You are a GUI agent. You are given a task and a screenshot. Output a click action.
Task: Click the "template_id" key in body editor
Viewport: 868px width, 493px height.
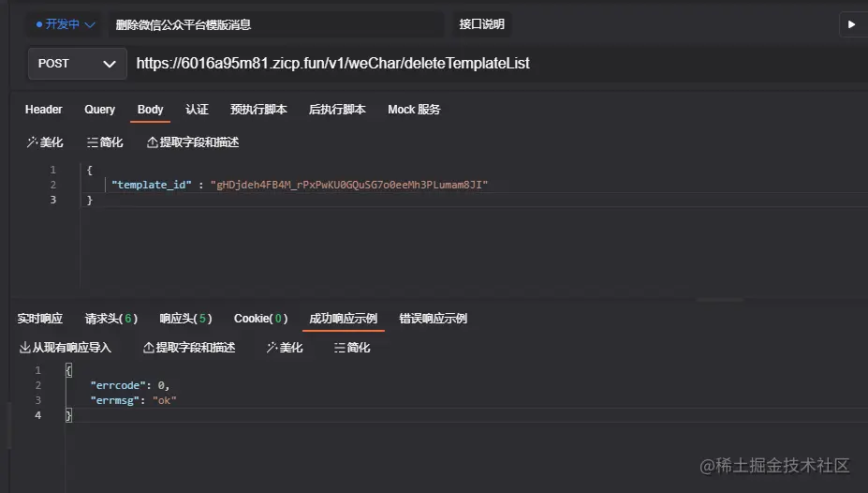(x=151, y=185)
